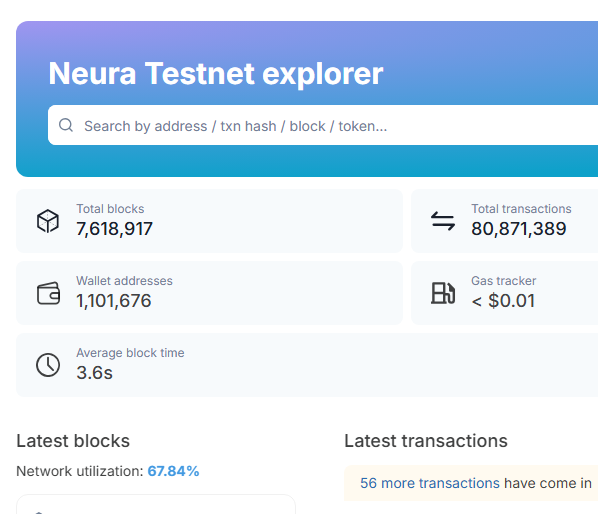Click the '< $0.01' gas value
This screenshot has height=514, width=598.
tap(503, 301)
